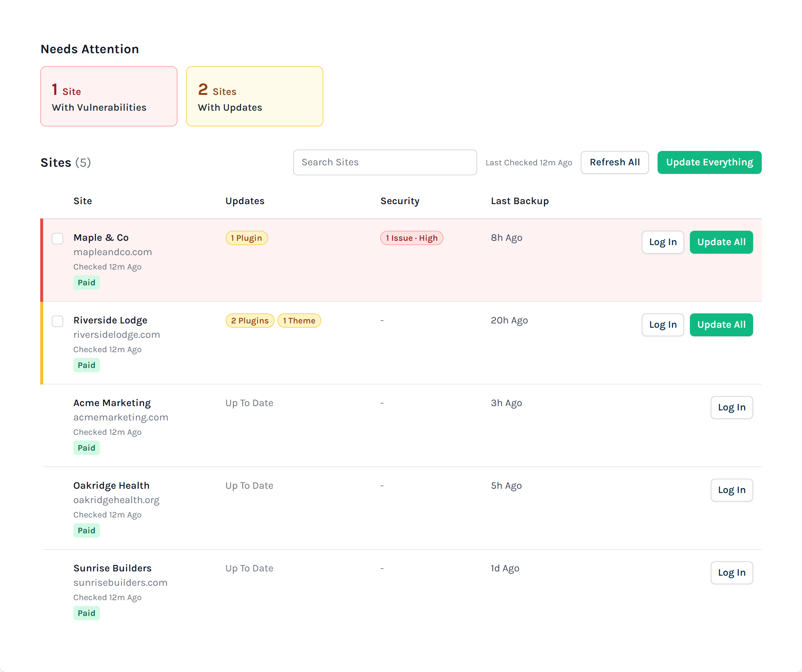This screenshot has width=802, height=672.
Task: Click the '20h Ago' backup time
Action: (x=509, y=320)
